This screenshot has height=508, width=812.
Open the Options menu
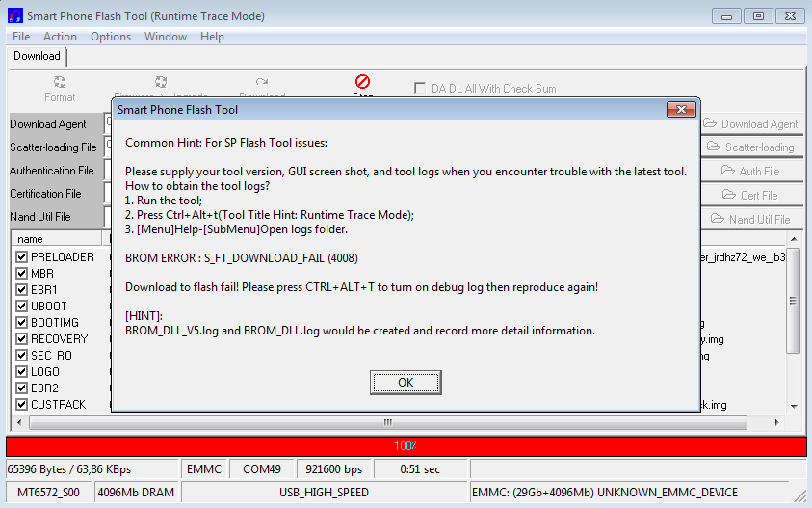click(x=111, y=37)
